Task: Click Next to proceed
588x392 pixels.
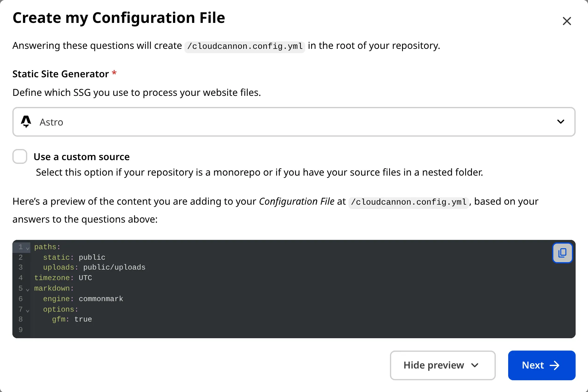Action: pyautogui.click(x=542, y=365)
